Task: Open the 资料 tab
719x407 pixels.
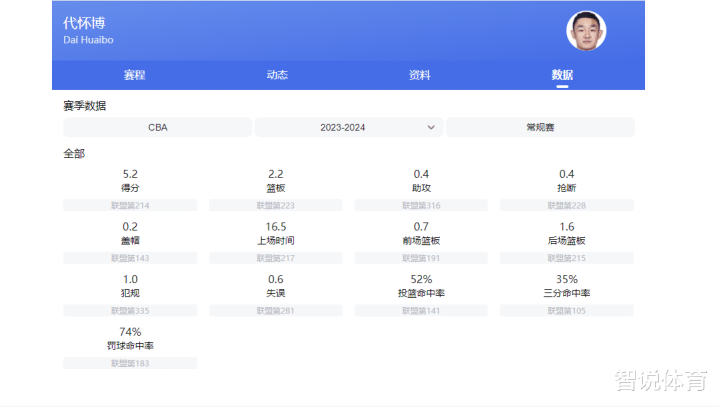Action: (420, 75)
